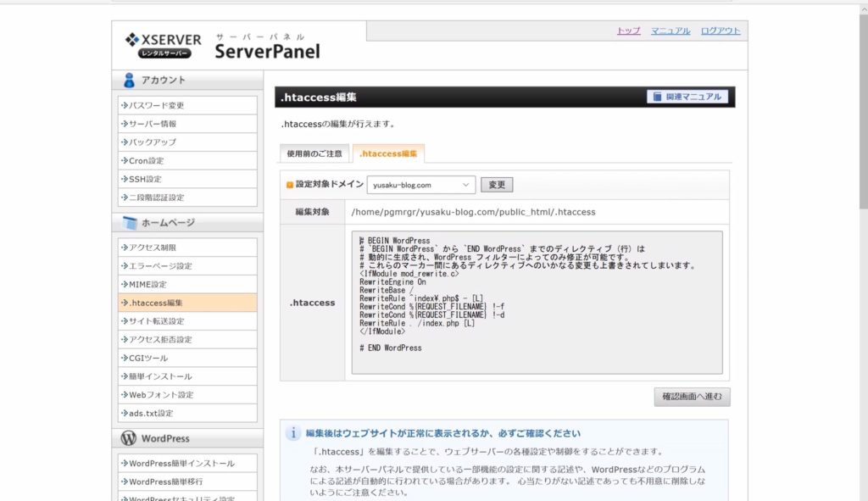Click the ログアウト link
The width and height of the screenshot is (868, 501).
click(x=721, y=31)
